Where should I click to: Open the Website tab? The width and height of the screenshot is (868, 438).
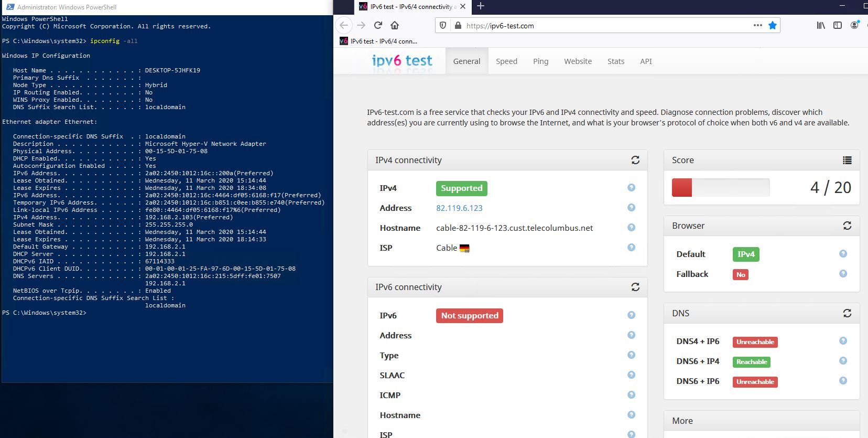click(x=578, y=61)
